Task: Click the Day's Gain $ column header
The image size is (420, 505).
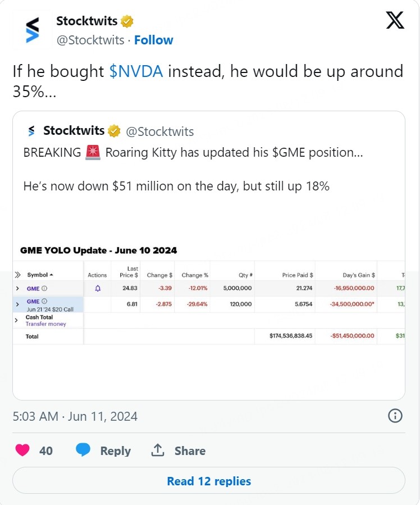Action: point(359,275)
